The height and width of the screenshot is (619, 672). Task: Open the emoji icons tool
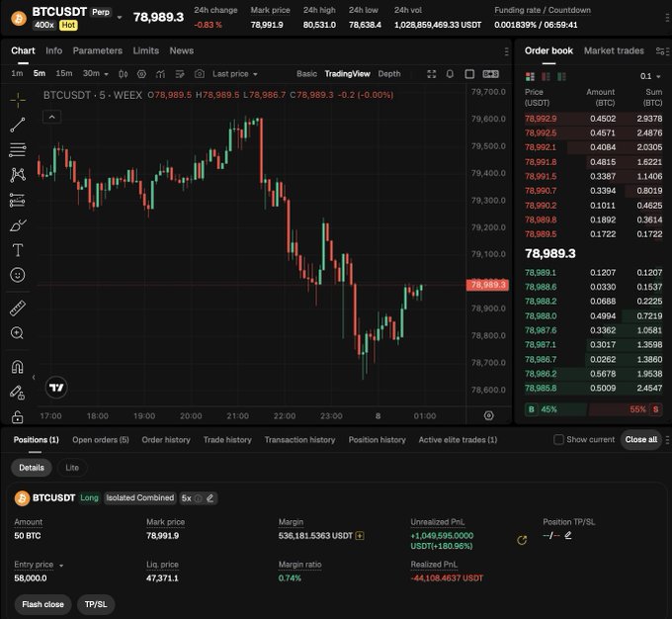point(18,275)
